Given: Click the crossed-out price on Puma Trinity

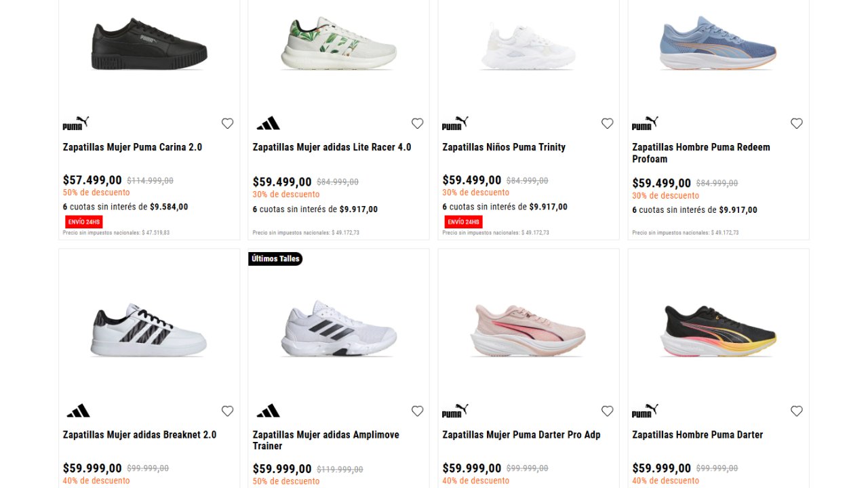Looking at the screenshot, I should [x=528, y=180].
